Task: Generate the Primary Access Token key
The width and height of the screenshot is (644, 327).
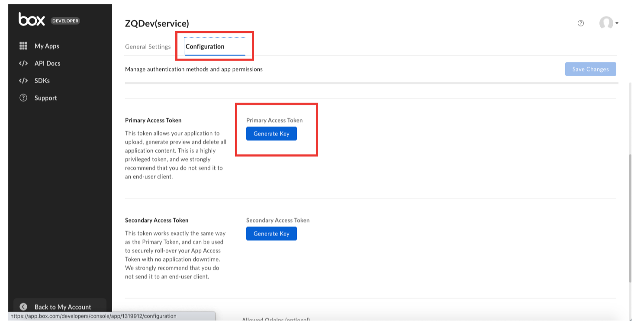Action: coord(271,134)
